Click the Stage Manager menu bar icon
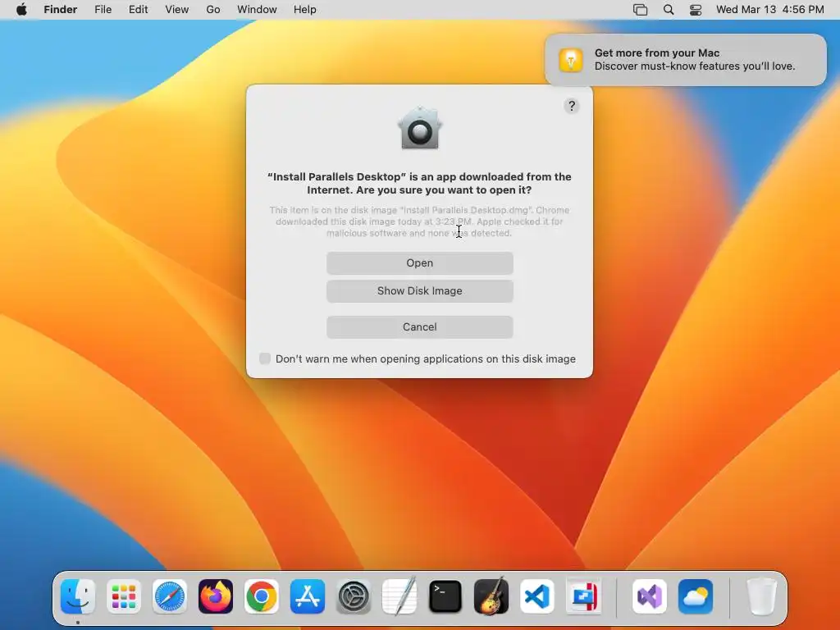840x630 pixels. point(640,10)
